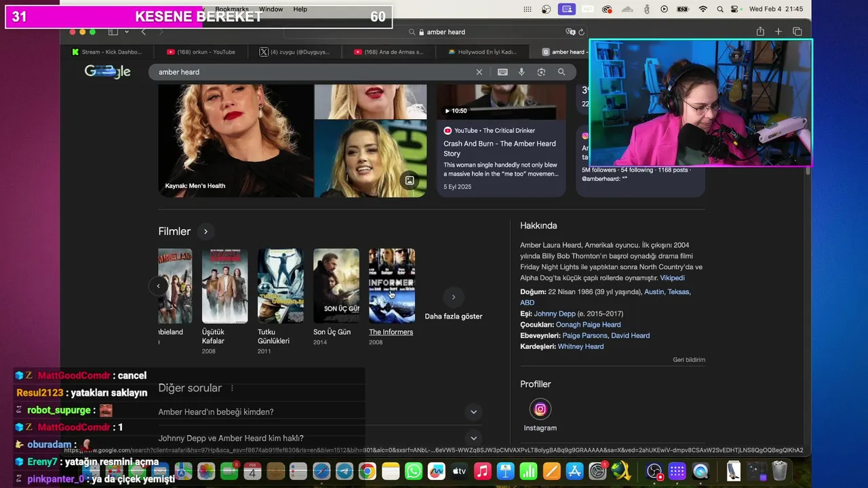Click the Google logo
This screenshot has height=488, width=868.
click(x=107, y=72)
